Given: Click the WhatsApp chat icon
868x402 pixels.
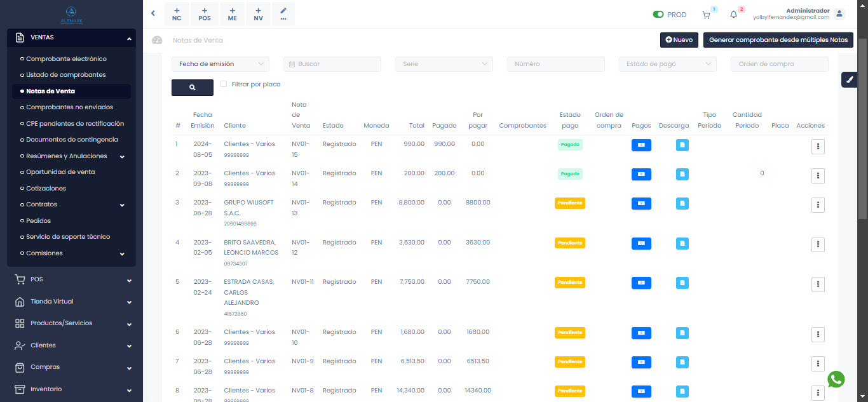Looking at the screenshot, I should [836, 379].
